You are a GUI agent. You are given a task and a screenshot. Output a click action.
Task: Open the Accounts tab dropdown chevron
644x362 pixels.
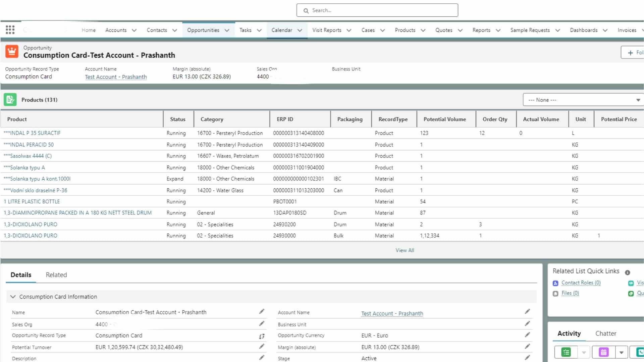click(134, 30)
